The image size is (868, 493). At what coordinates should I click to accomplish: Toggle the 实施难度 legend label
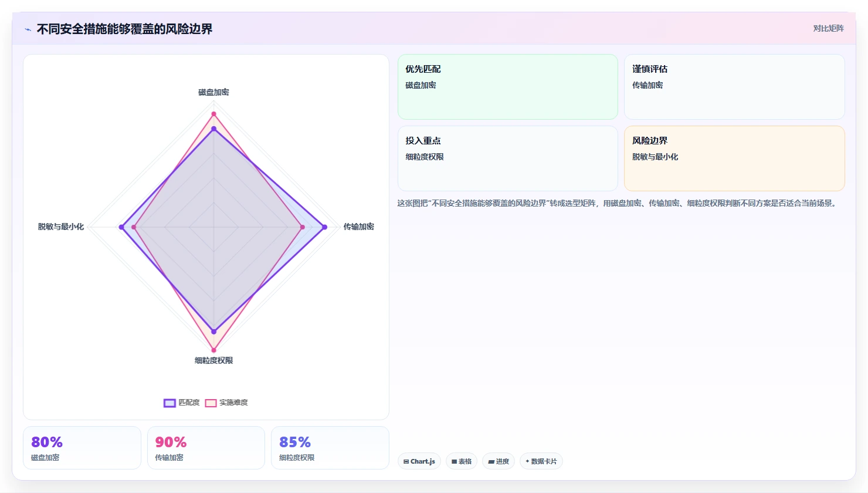click(233, 403)
